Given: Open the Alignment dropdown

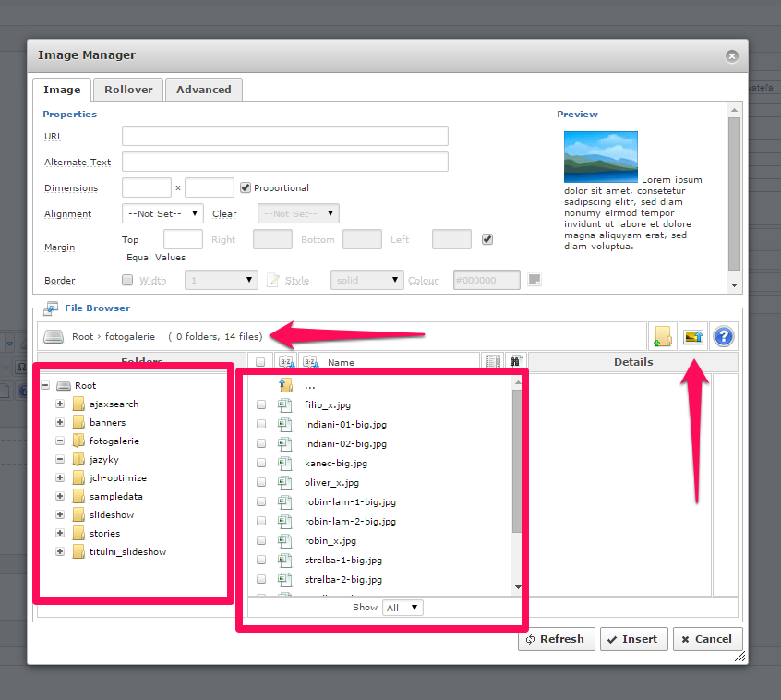Looking at the screenshot, I should point(162,213).
